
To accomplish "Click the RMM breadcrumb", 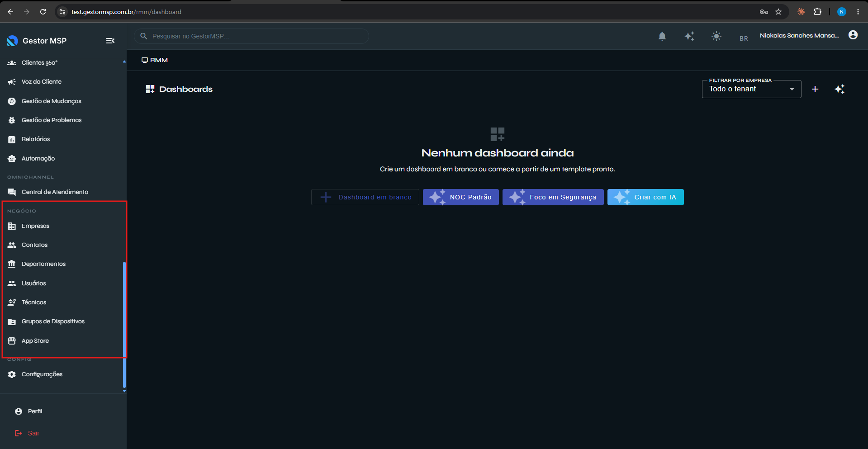I will click(x=155, y=60).
